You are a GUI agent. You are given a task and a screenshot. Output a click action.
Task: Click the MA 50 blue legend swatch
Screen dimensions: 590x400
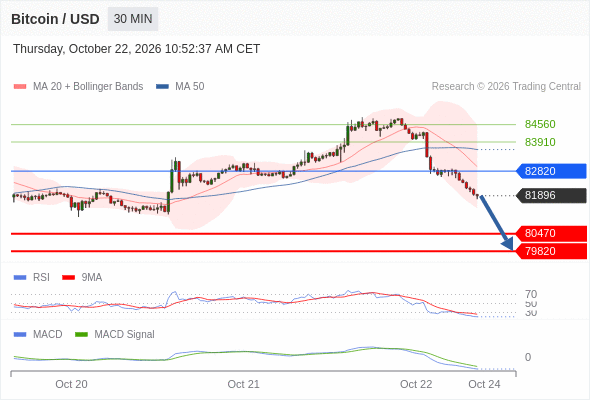coord(162,87)
